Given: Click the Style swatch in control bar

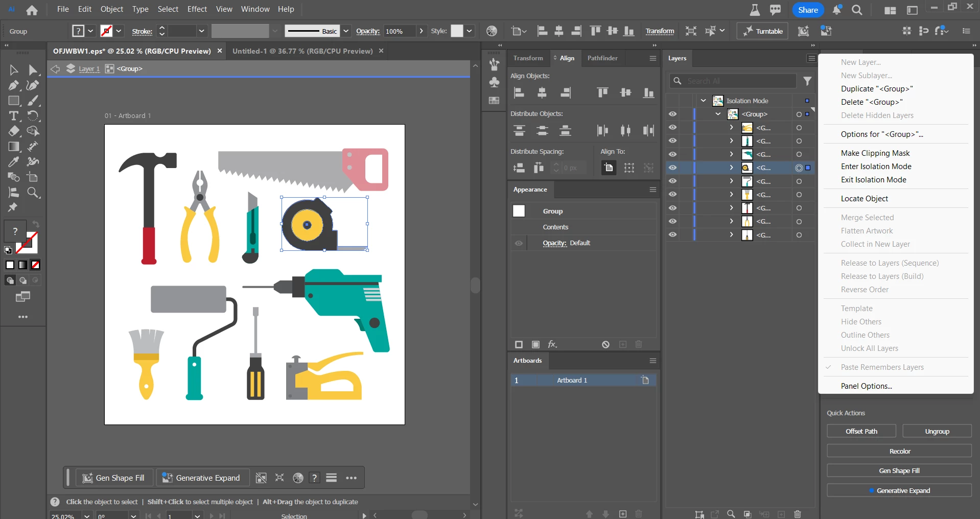Looking at the screenshot, I should click(x=457, y=31).
